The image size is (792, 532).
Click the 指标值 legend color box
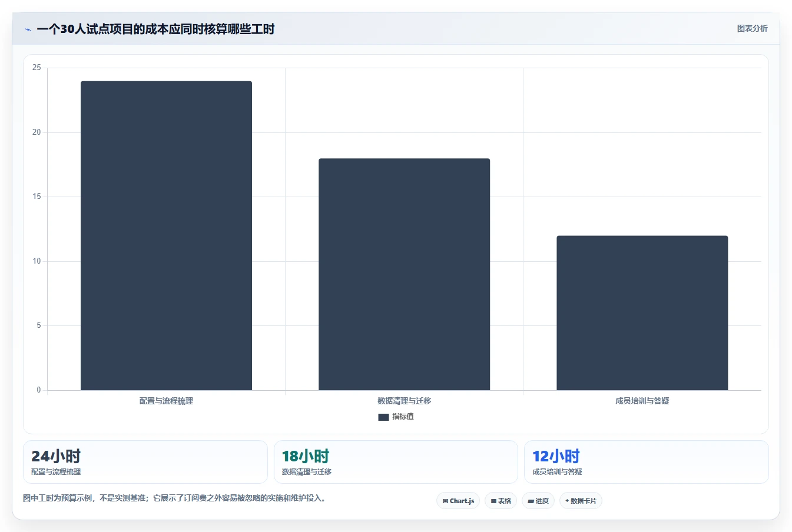pos(383,417)
